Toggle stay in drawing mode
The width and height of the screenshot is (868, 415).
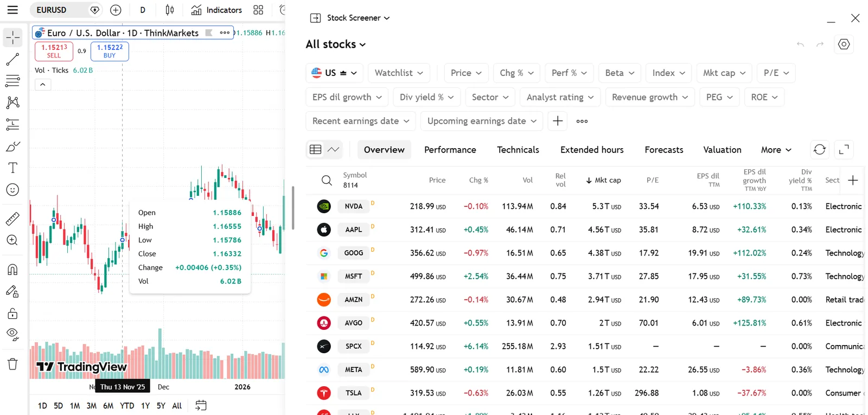[x=12, y=291]
